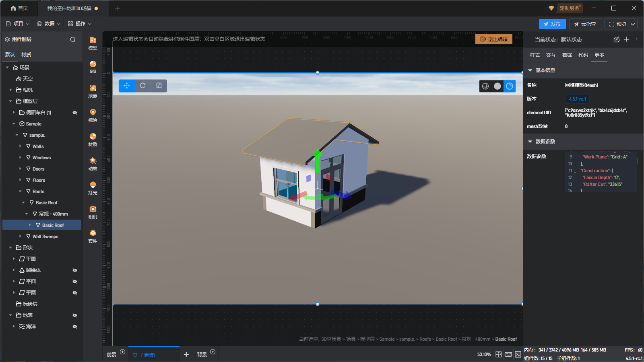Expand the Walls node
This screenshot has width=644, height=362.
[20, 146]
